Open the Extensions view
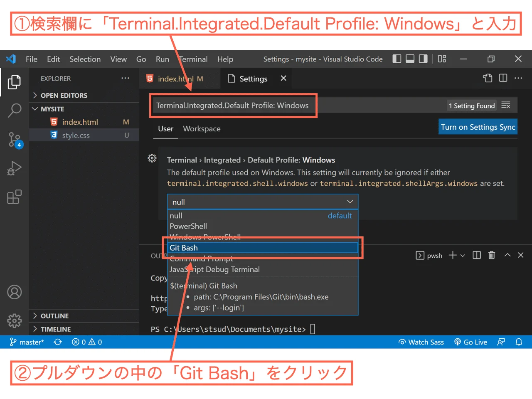This screenshot has width=532, height=399. (15, 197)
